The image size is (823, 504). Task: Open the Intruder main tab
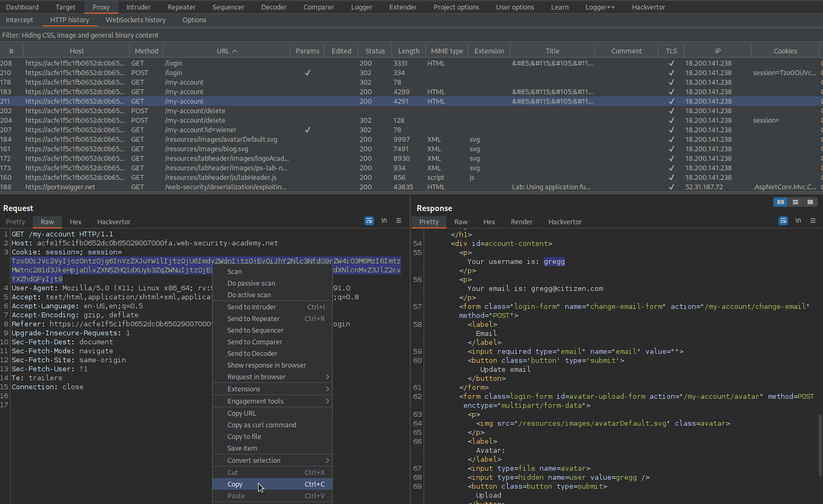click(139, 7)
